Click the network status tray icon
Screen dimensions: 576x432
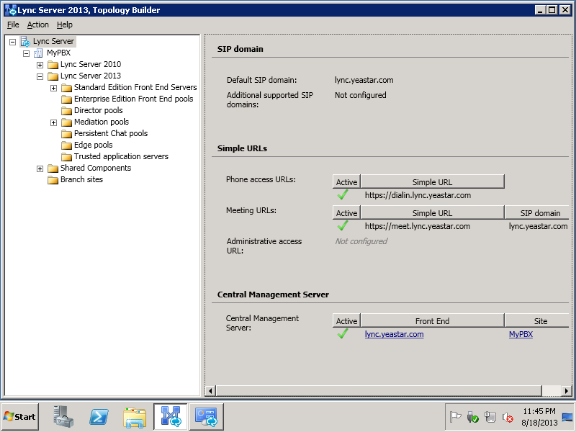pyautogui.click(x=490, y=417)
